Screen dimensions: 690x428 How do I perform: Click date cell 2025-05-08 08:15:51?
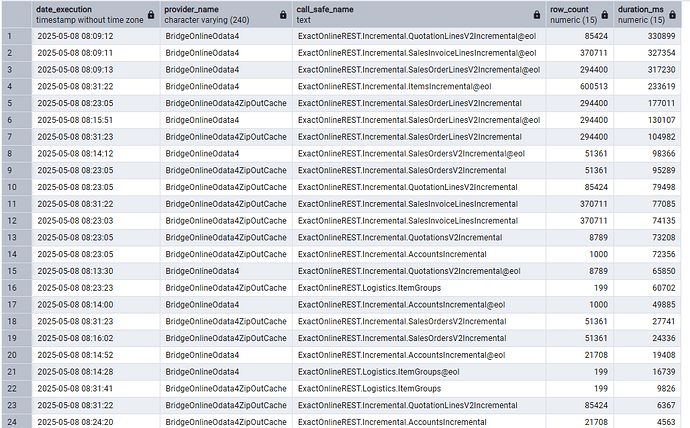click(95, 120)
